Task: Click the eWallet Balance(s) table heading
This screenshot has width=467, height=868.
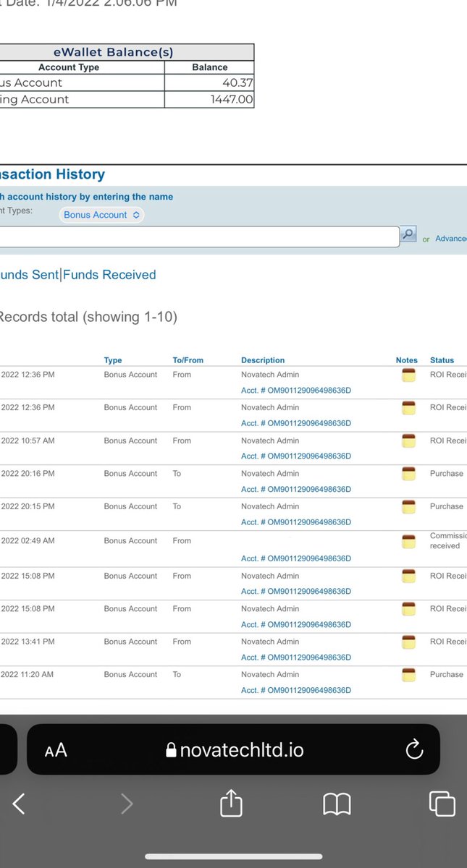Action: point(112,52)
